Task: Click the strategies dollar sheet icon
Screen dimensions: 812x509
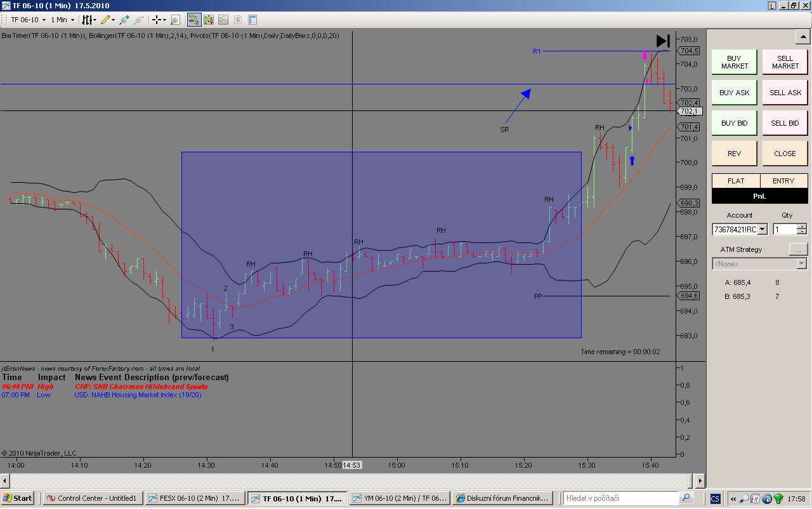Action: [238, 20]
